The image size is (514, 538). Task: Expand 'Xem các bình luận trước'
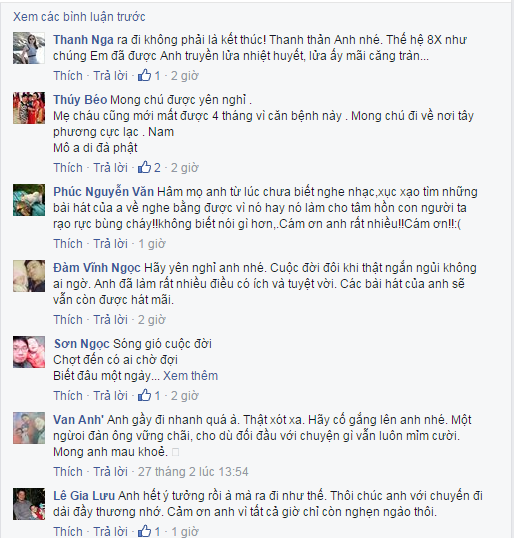click(79, 16)
